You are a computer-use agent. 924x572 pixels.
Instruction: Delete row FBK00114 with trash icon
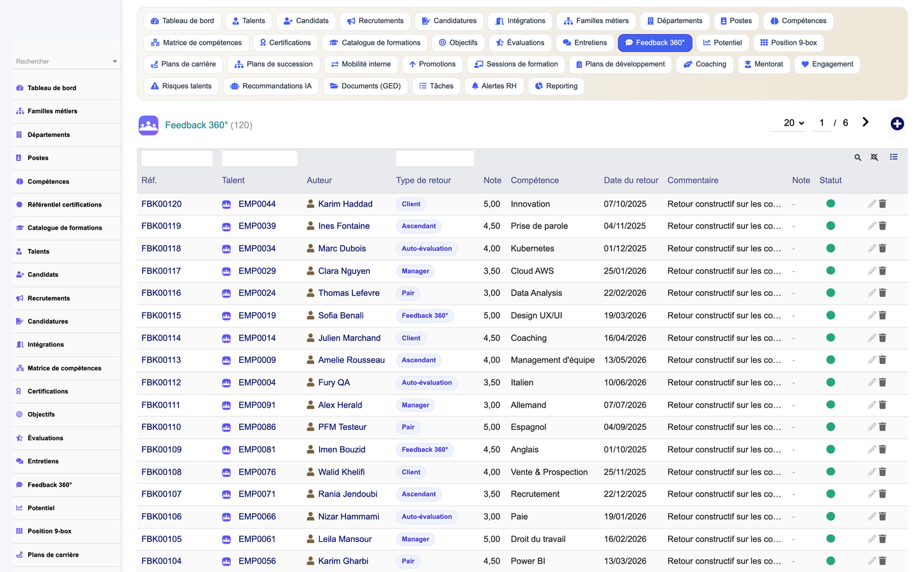[882, 338]
